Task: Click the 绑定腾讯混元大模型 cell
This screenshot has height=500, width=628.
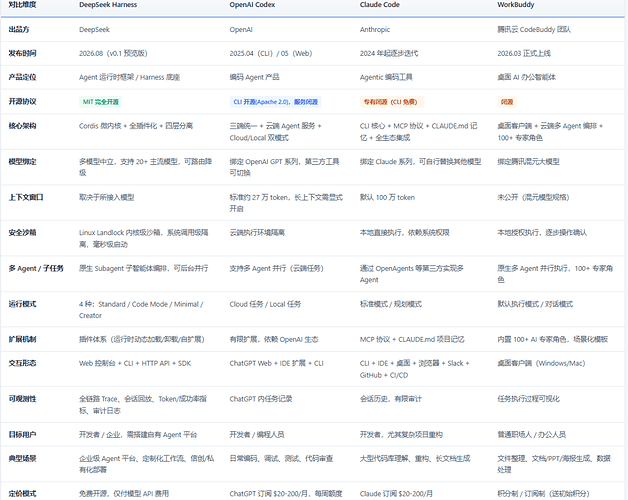Action: [x=528, y=161]
